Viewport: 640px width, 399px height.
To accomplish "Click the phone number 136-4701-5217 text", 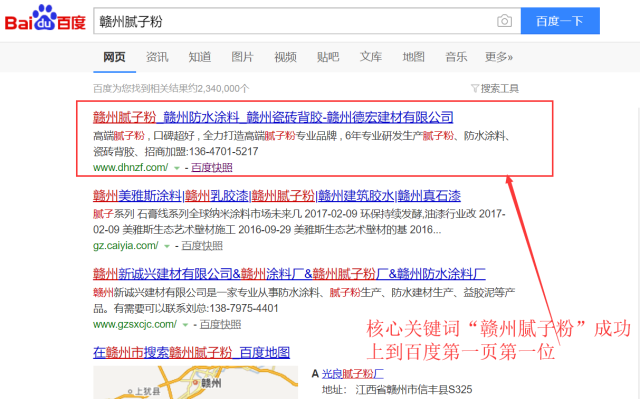I will click(x=224, y=151).
